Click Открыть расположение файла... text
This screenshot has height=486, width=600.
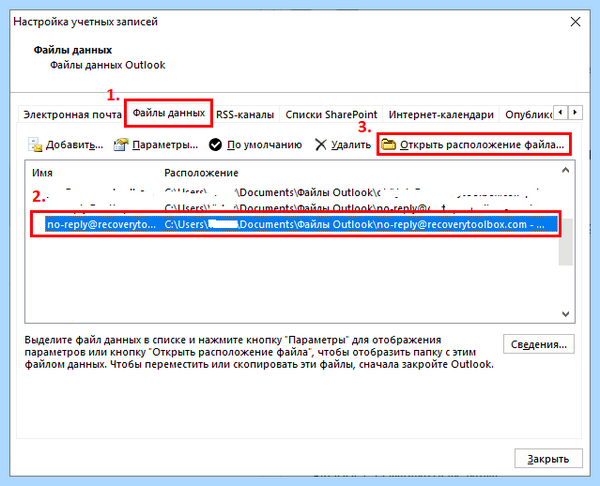[482, 145]
